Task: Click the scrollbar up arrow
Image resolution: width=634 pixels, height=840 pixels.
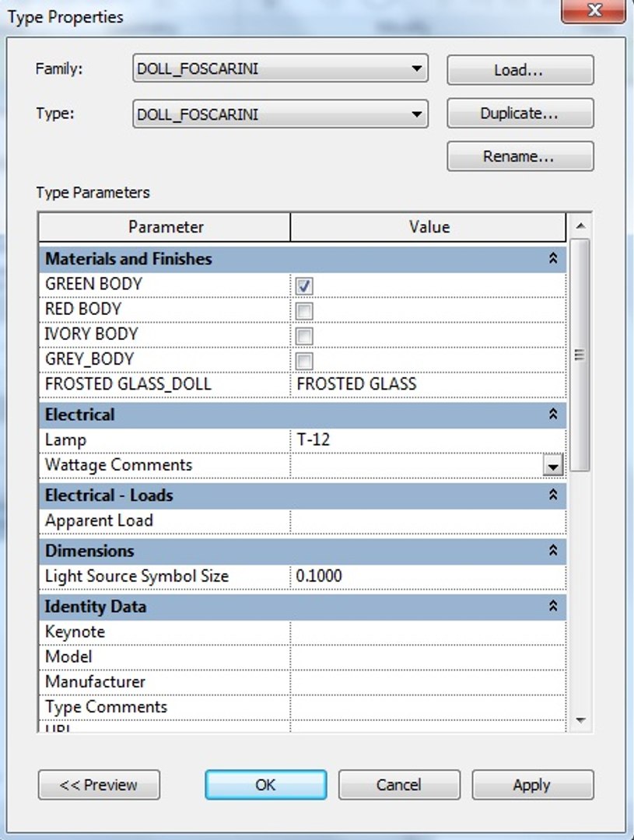Action: click(x=580, y=226)
